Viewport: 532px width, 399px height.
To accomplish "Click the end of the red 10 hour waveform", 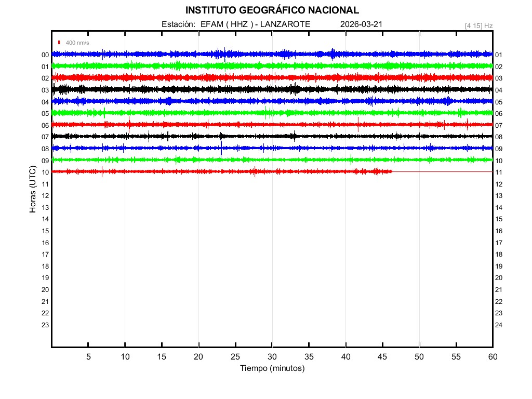I will click(391, 171).
